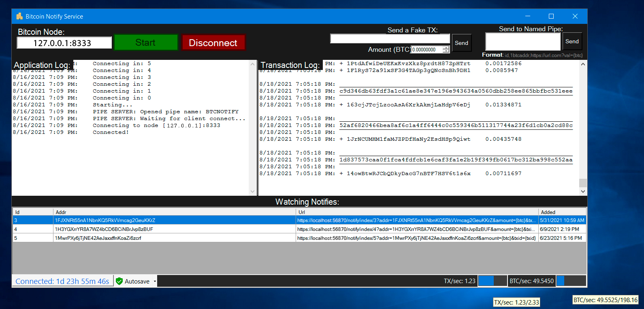Click the TX/sec: 1.23 status label
The height and width of the screenshot is (309, 644).
click(459, 281)
